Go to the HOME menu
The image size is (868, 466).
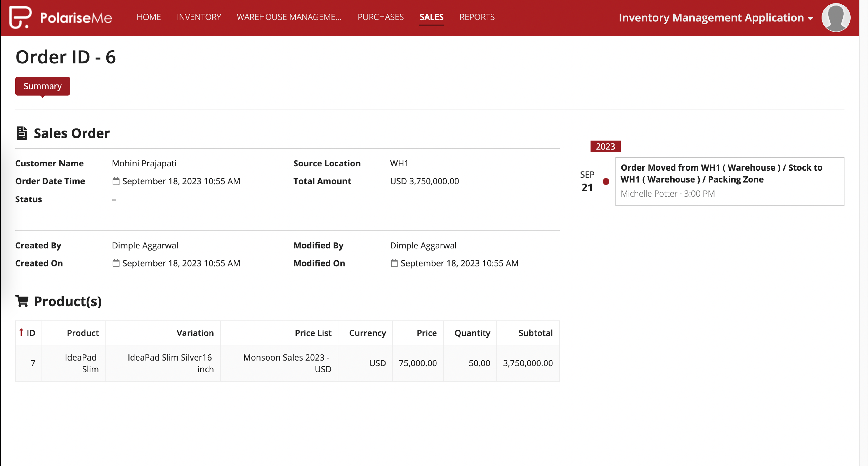click(149, 17)
